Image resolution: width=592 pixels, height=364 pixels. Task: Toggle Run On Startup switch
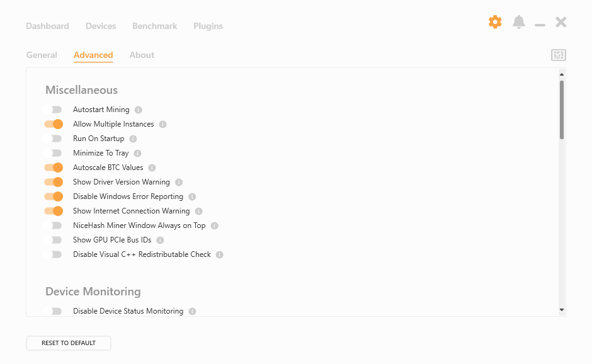coord(53,139)
